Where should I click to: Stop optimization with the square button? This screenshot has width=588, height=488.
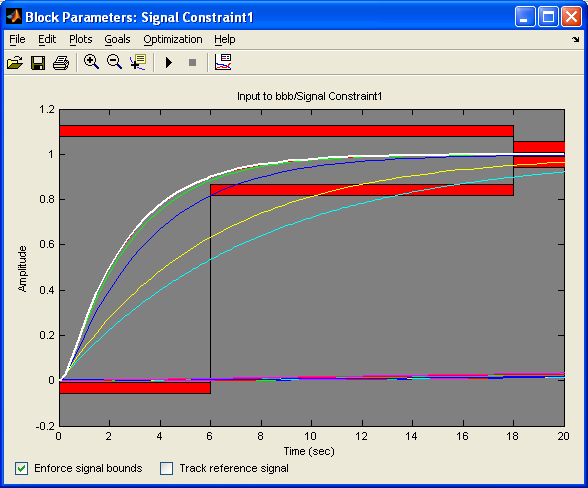point(192,62)
